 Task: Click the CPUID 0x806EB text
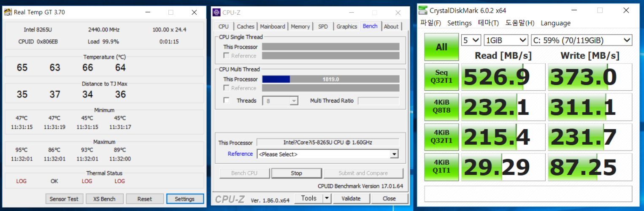tap(38, 41)
